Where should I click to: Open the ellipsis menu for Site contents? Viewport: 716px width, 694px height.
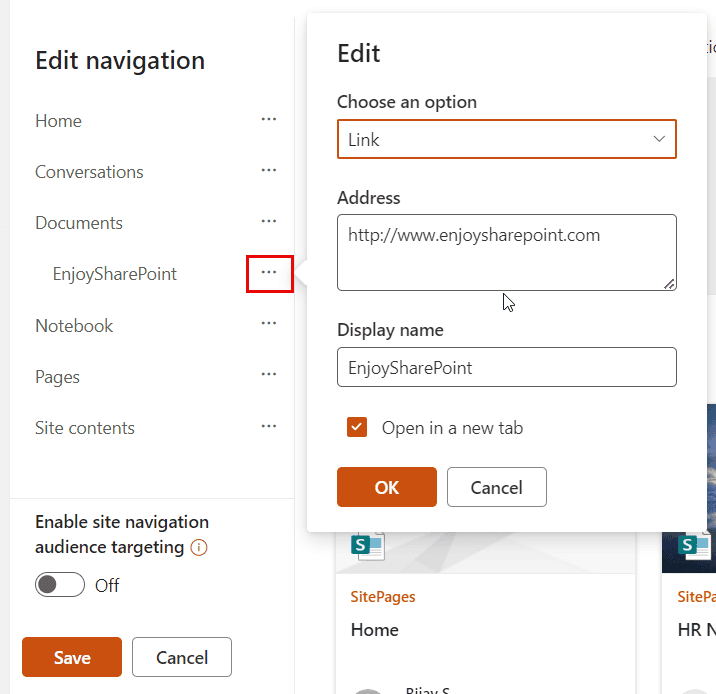point(268,426)
